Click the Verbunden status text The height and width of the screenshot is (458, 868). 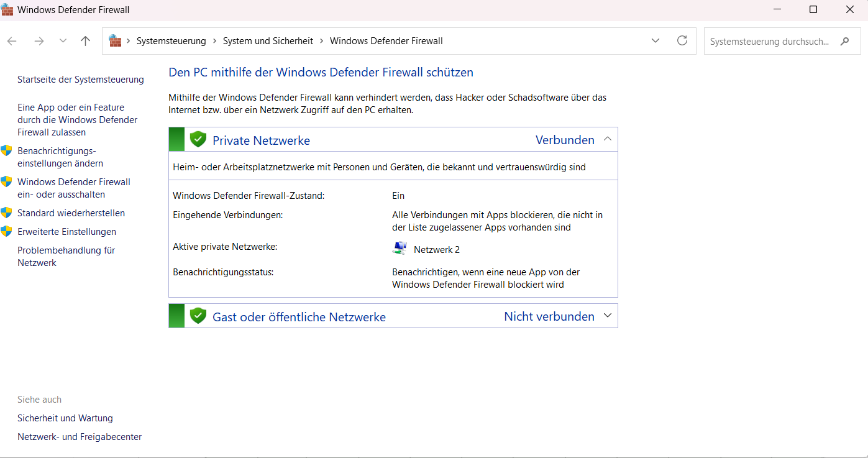[565, 140]
